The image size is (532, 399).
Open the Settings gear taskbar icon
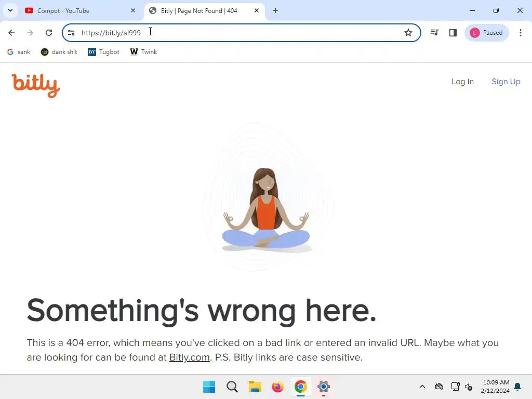324,387
